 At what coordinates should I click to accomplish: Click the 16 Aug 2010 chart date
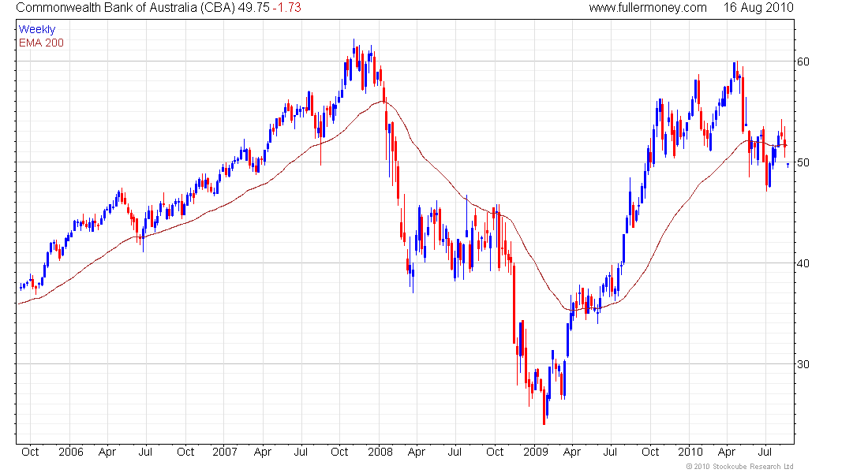click(758, 8)
